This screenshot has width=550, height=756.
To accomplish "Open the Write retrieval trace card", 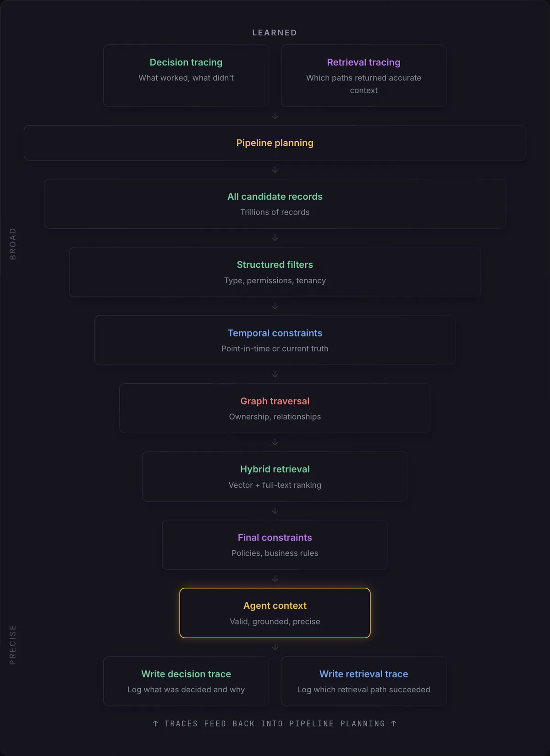I will click(363, 681).
